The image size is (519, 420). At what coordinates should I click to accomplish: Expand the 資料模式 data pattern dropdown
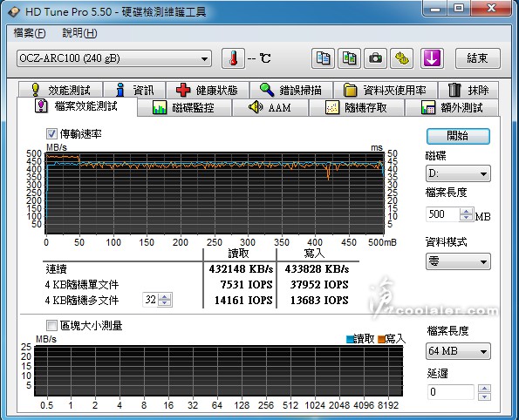[x=458, y=262]
